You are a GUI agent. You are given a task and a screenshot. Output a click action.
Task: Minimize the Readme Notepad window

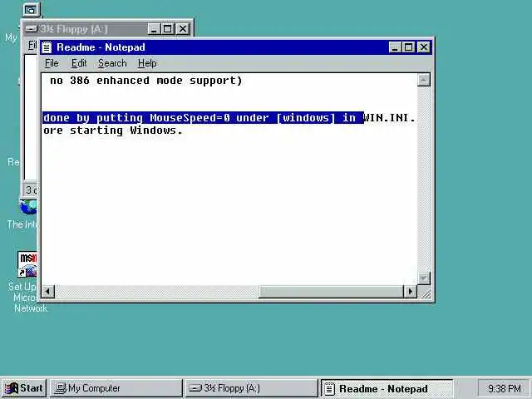pos(395,47)
